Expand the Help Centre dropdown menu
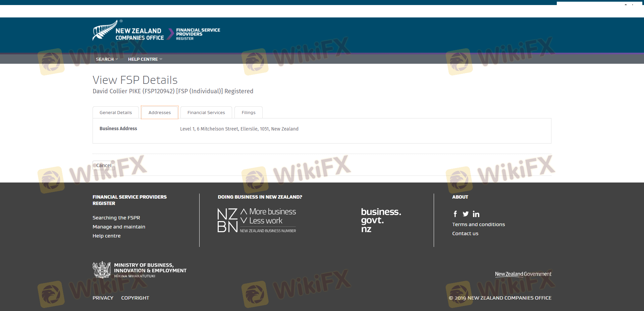The width and height of the screenshot is (644, 311). pos(145,59)
